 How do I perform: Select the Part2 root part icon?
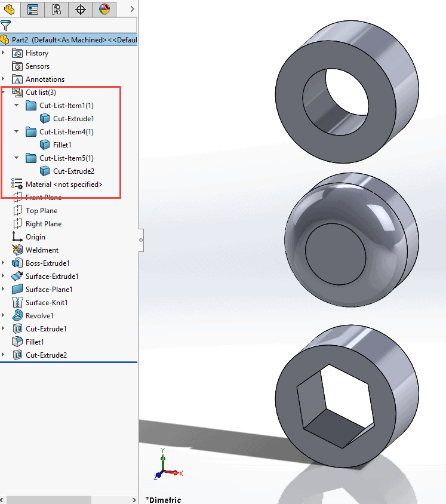[x=5, y=39]
